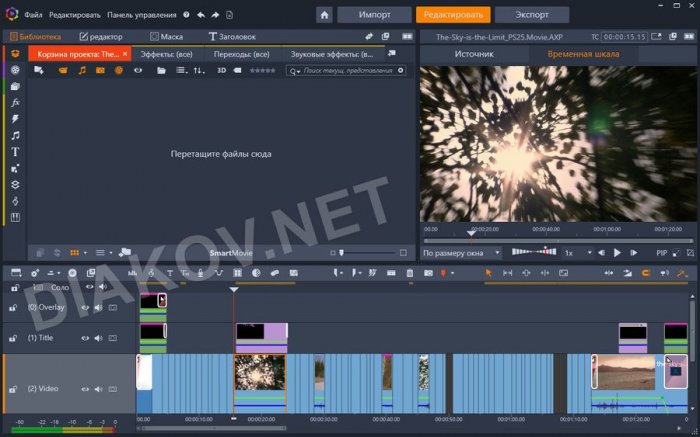Switch to the Источник preview tab
The image size is (700, 437).
click(x=473, y=54)
